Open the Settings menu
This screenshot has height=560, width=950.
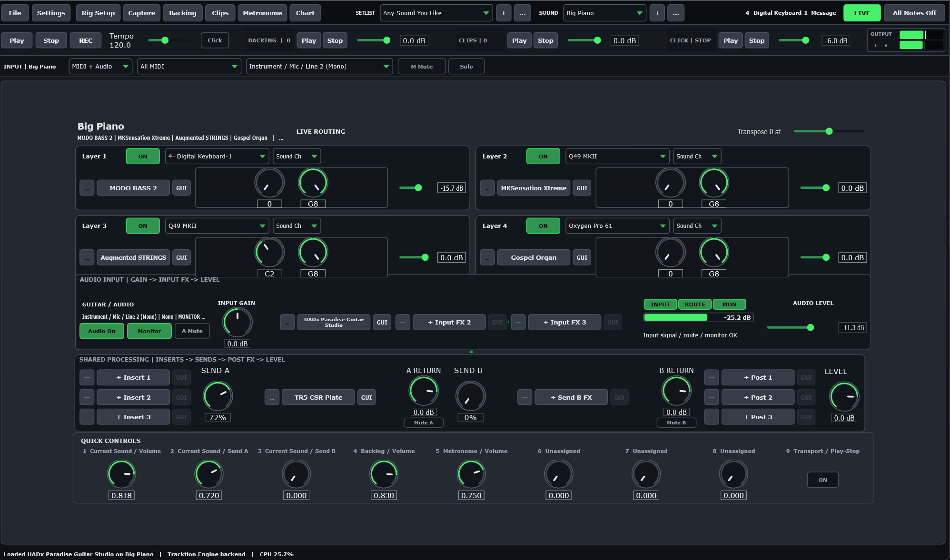51,13
